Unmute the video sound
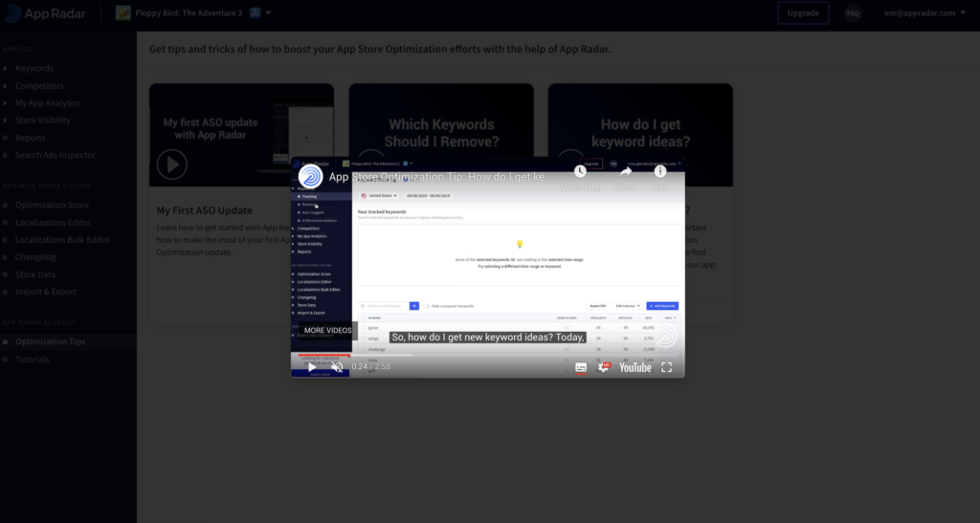The image size is (980, 523). point(338,367)
